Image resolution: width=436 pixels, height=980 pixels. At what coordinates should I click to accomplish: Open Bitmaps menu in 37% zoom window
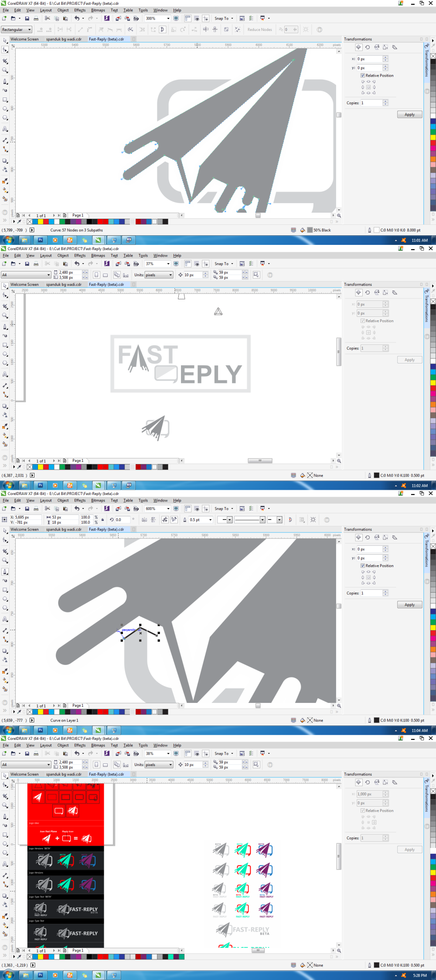point(98,256)
